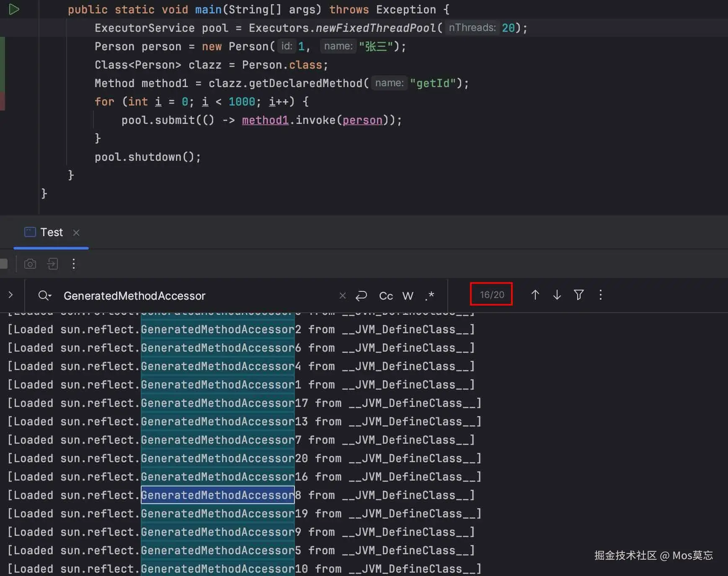Click newFixedThreadPool method call

click(376, 28)
